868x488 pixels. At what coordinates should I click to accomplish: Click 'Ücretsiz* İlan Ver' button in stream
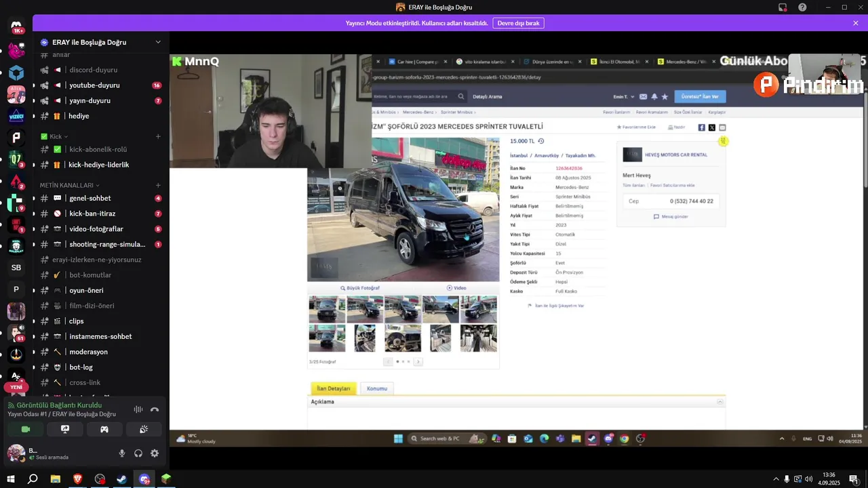click(700, 96)
